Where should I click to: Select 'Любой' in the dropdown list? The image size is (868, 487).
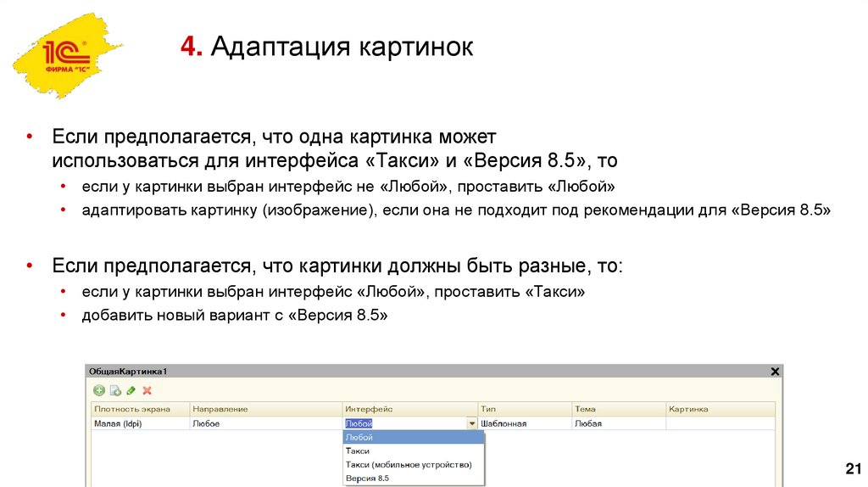pos(414,437)
